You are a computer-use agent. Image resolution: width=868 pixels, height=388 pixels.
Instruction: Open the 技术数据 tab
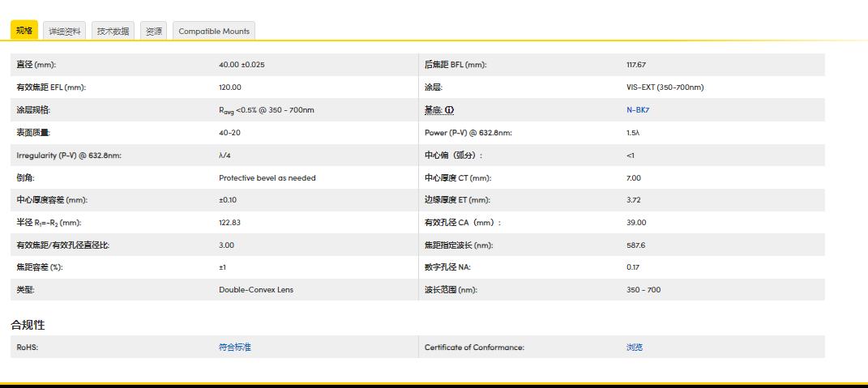(x=113, y=31)
